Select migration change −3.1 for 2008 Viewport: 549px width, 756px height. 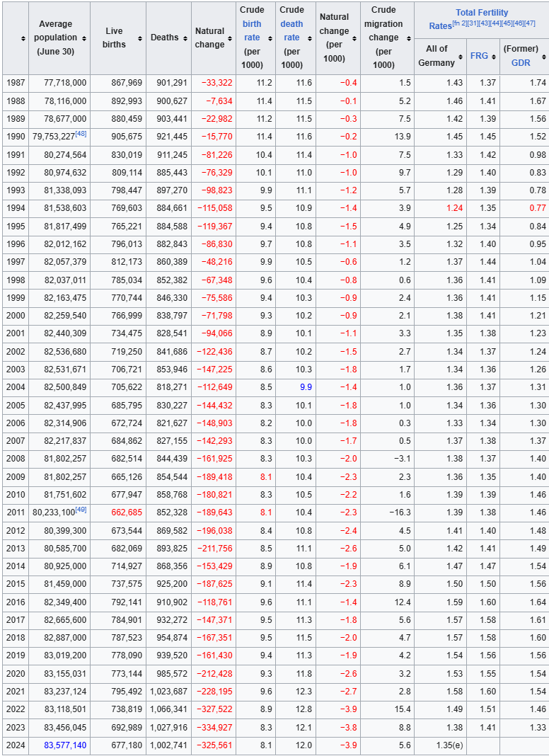[403, 459]
